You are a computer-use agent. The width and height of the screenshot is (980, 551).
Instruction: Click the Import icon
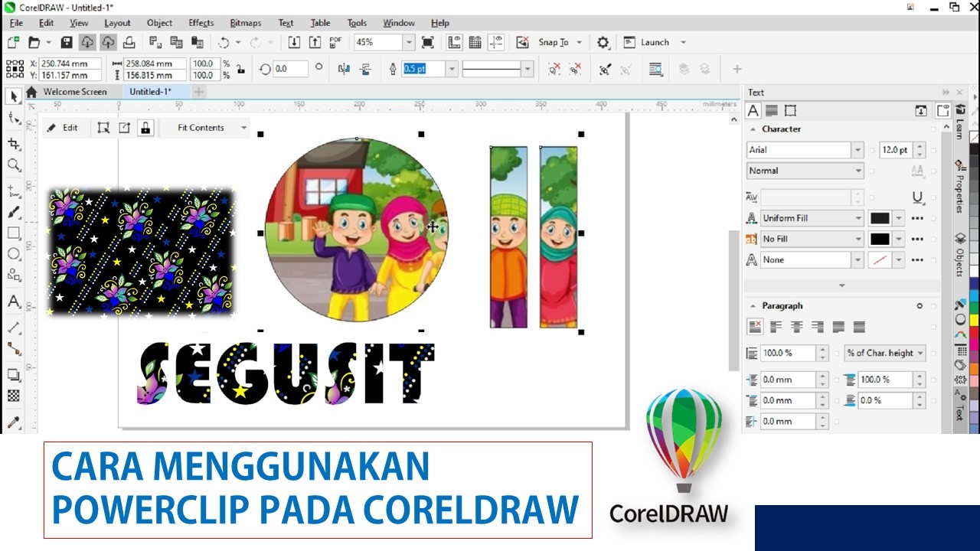pos(294,42)
